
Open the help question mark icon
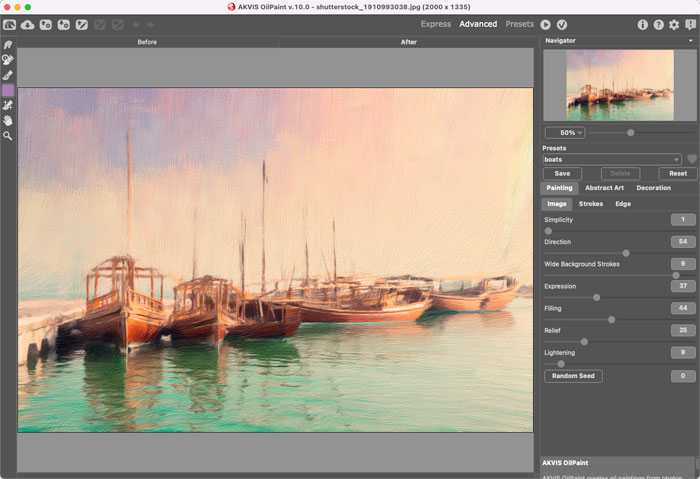pyautogui.click(x=658, y=25)
